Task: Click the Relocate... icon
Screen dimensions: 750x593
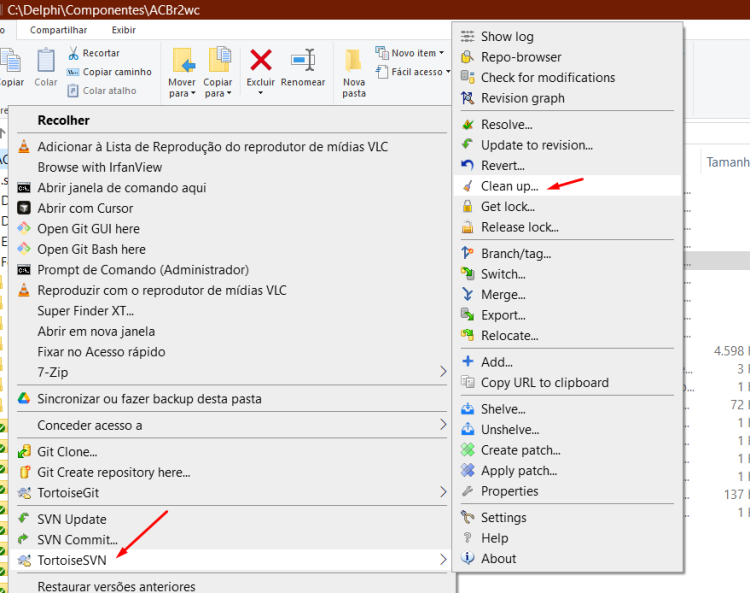Action: click(467, 336)
